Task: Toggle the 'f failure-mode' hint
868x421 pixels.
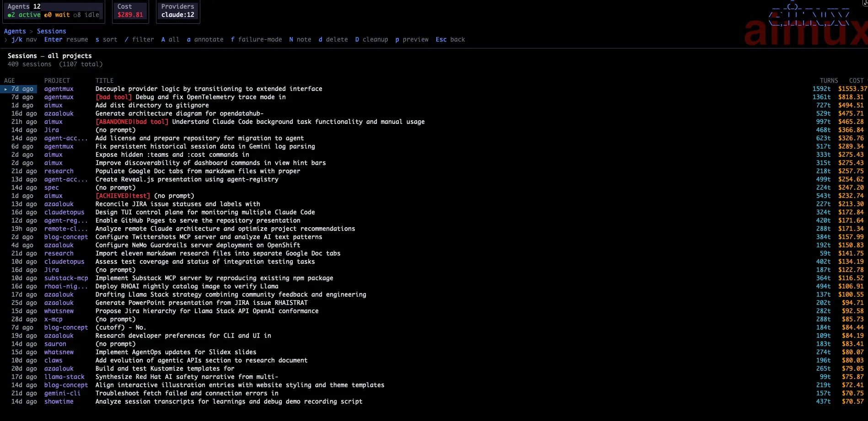Action: pos(256,39)
